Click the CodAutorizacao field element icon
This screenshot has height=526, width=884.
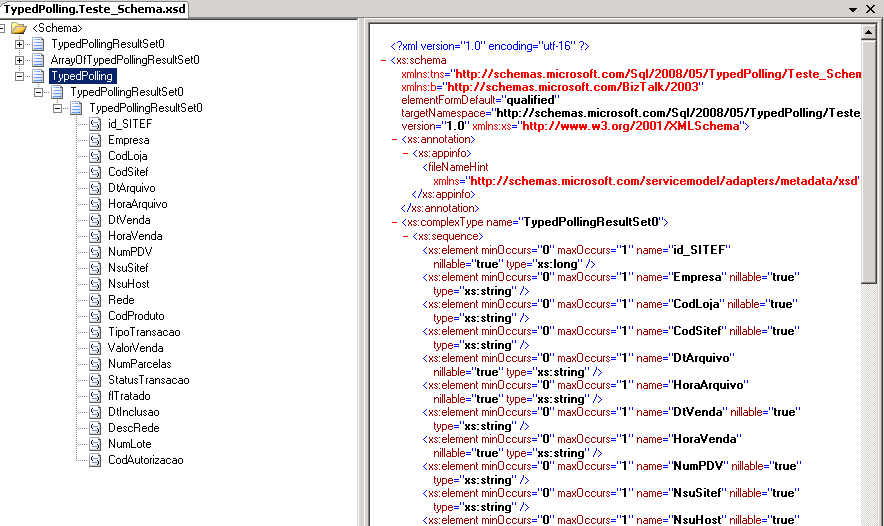click(95, 460)
